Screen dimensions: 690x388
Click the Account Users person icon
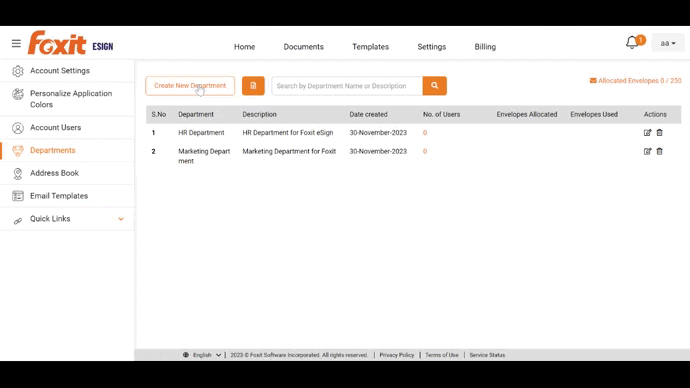(x=18, y=128)
